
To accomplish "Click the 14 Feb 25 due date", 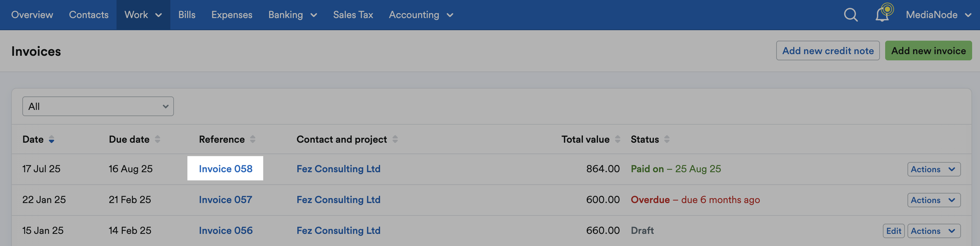I will [x=130, y=230].
